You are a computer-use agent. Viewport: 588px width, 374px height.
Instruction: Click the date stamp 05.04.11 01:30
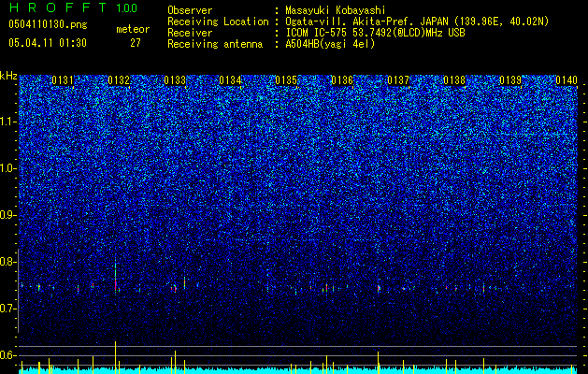(x=48, y=43)
